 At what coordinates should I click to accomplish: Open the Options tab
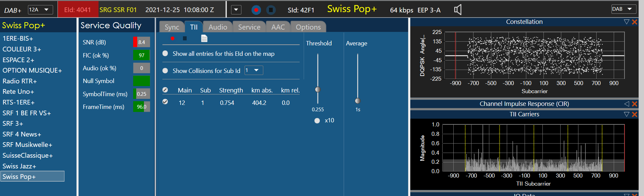(308, 27)
